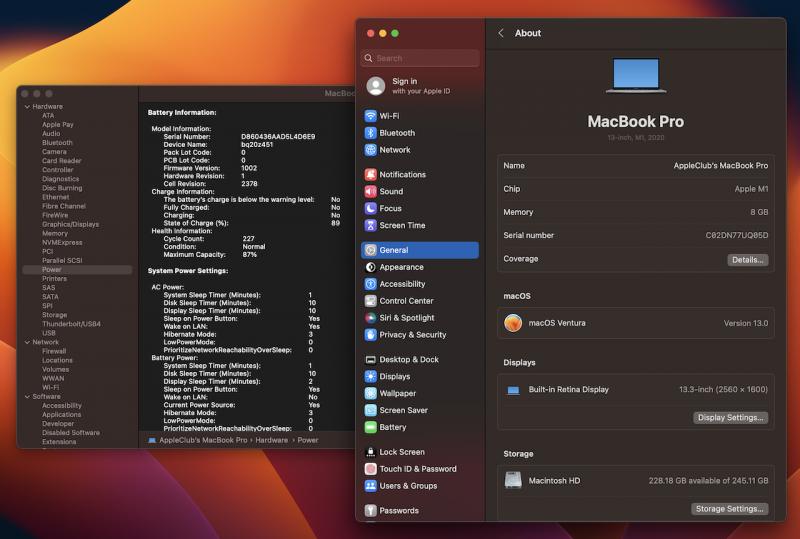This screenshot has height=539, width=800.
Task: Select Screen Time hourglass icon
Action: coord(370,225)
